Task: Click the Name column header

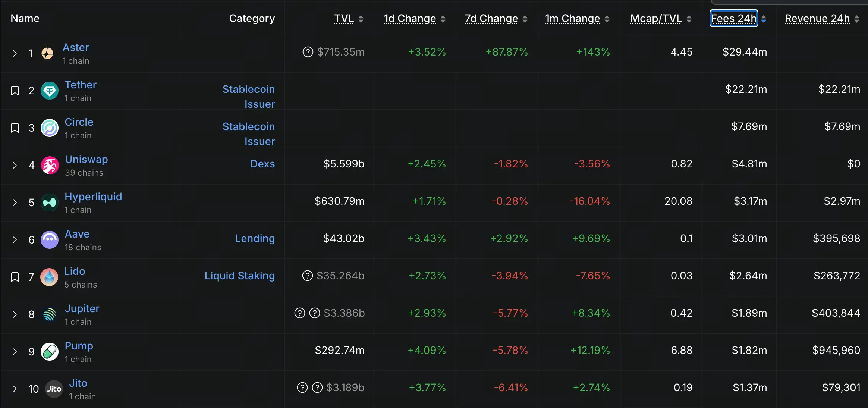Action: 25,18
